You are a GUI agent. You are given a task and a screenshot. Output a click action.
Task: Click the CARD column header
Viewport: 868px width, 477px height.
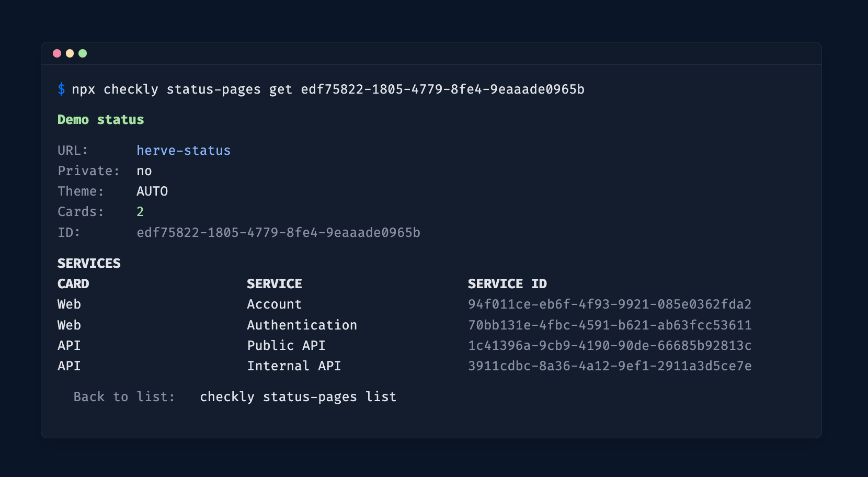[73, 283]
